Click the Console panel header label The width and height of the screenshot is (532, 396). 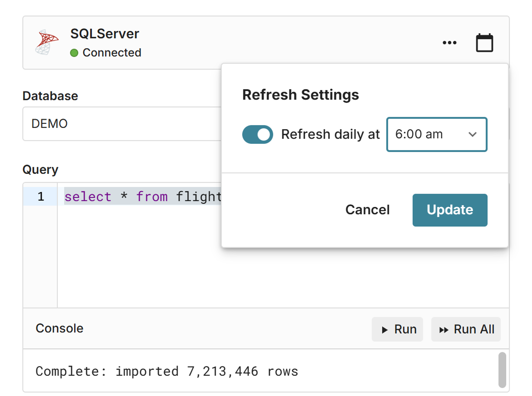[x=59, y=328]
